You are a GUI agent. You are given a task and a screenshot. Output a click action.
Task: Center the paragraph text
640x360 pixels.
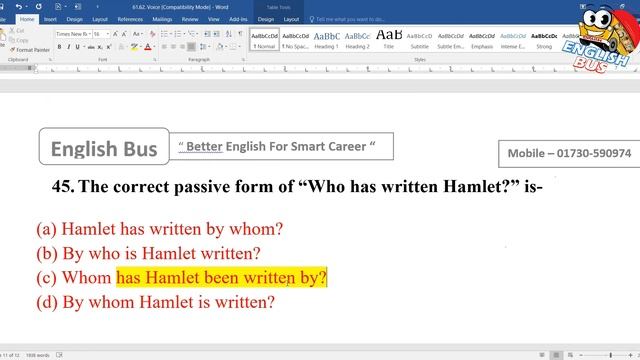[x=173, y=47]
